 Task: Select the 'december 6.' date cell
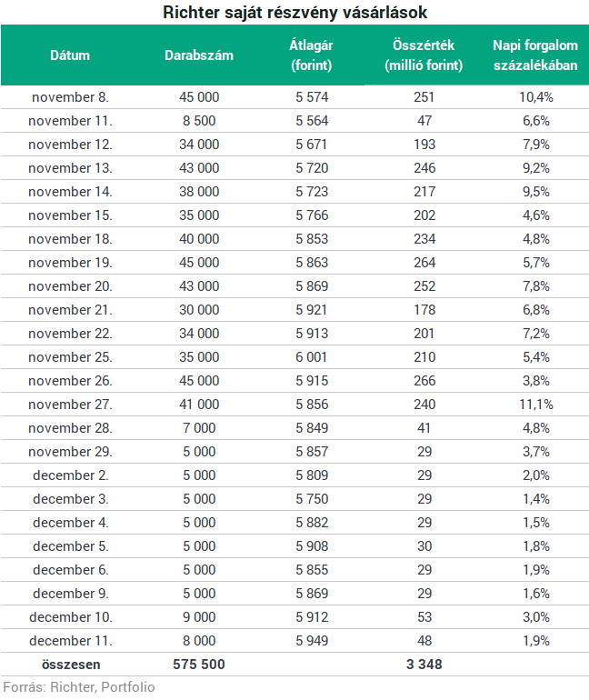tap(71, 571)
